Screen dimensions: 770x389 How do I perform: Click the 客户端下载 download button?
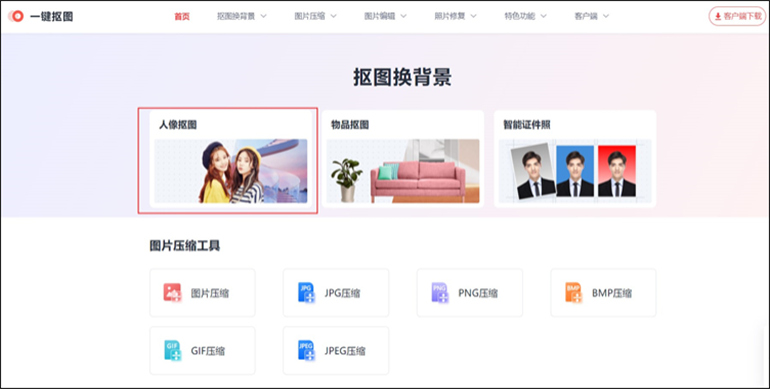[737, 16]
